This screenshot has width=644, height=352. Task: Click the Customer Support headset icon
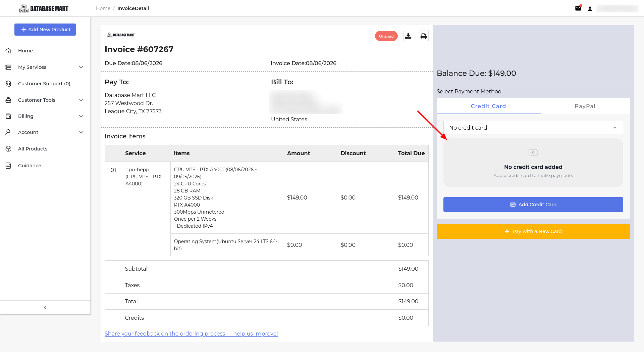pos(9,84)
